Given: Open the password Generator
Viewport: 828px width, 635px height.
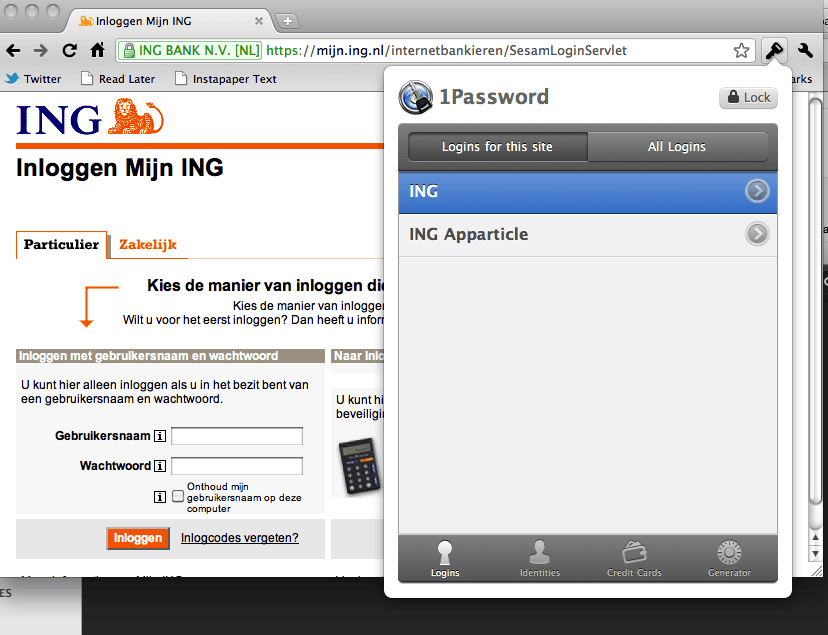Looking at the screenshot, I should point(729,559).
